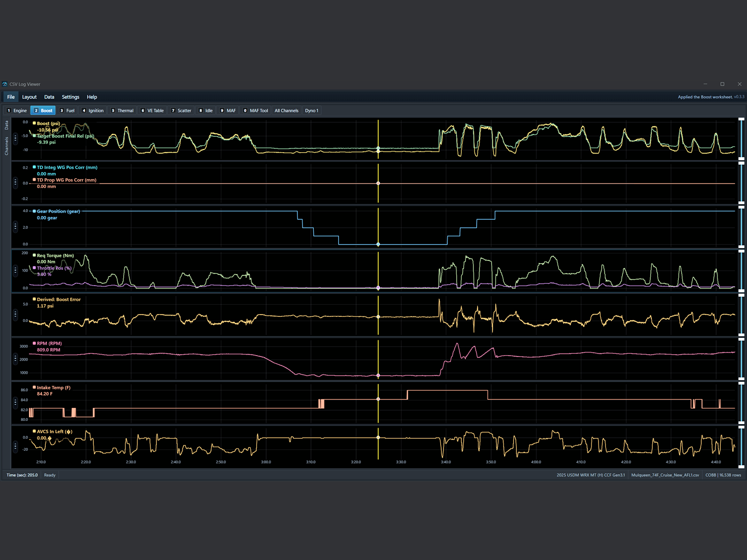Open the Boost panel three-dot menu

coord(15,138)
